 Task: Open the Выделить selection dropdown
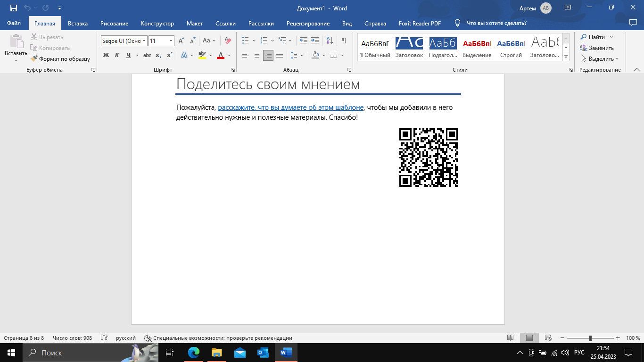(600, 59)
